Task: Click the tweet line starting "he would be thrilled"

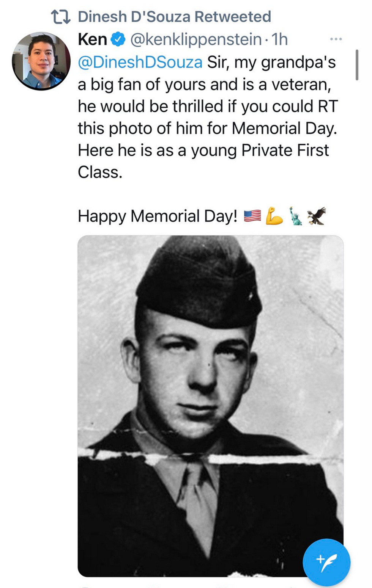Action: (207, 107)
